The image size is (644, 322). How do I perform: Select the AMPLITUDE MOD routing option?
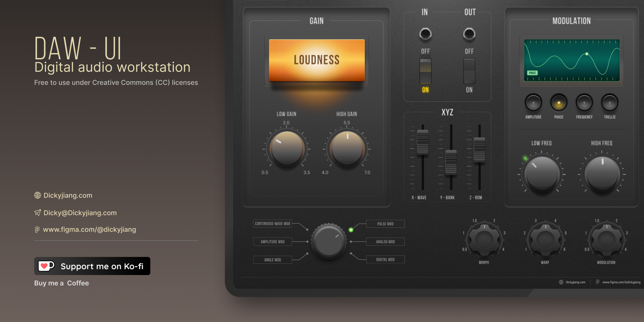(272, 241)
